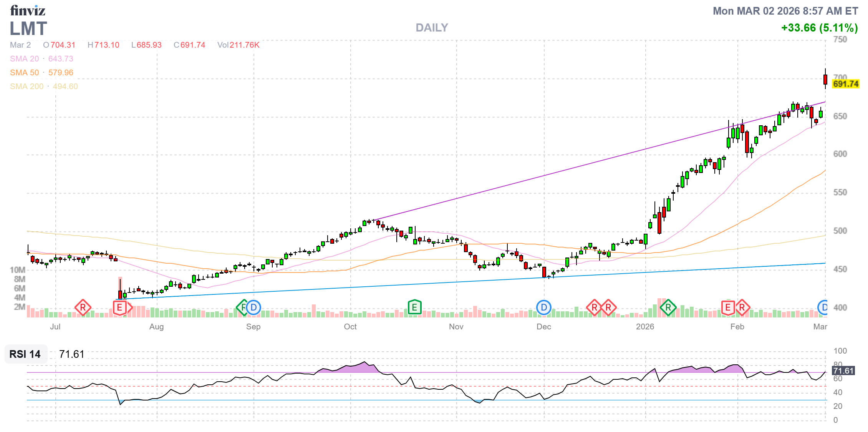Click the blue D dividend marker near December

(543, 307)
